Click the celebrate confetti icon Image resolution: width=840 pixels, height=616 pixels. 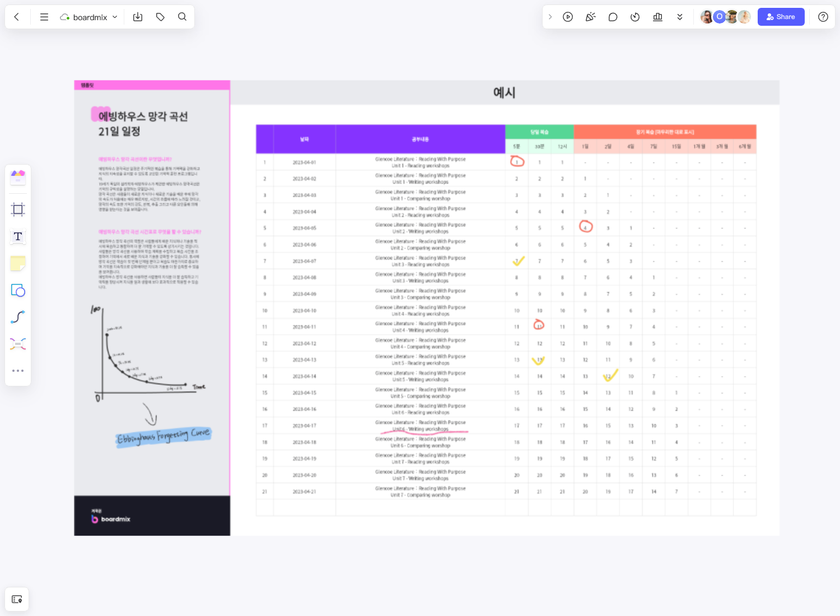point(590,17)
